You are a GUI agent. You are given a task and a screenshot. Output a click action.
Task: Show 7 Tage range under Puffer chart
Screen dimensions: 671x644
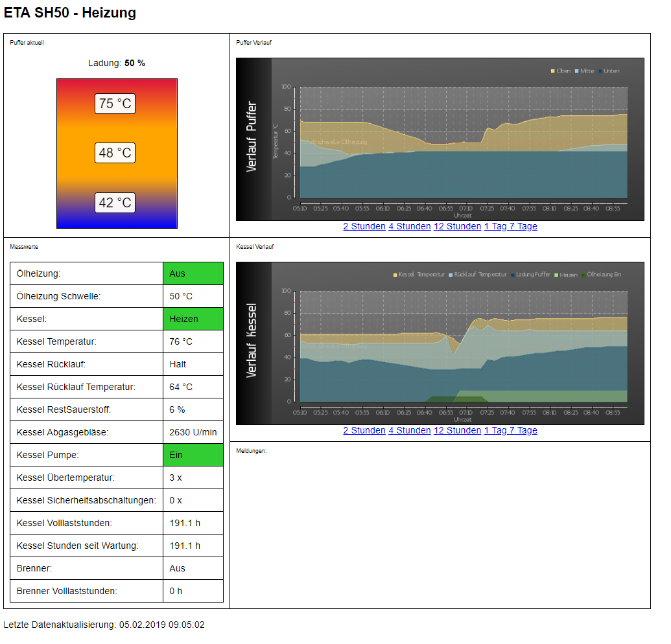point(523,226)
